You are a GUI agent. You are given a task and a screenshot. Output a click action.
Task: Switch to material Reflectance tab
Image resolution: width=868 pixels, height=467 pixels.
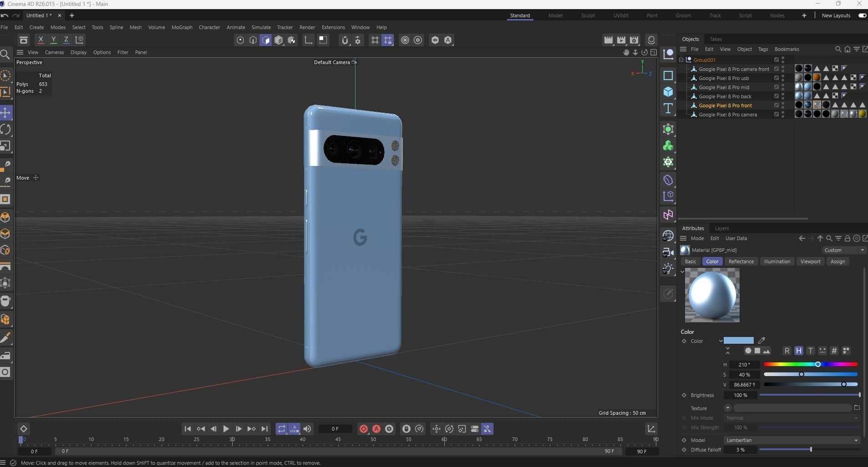click(741, 261)
